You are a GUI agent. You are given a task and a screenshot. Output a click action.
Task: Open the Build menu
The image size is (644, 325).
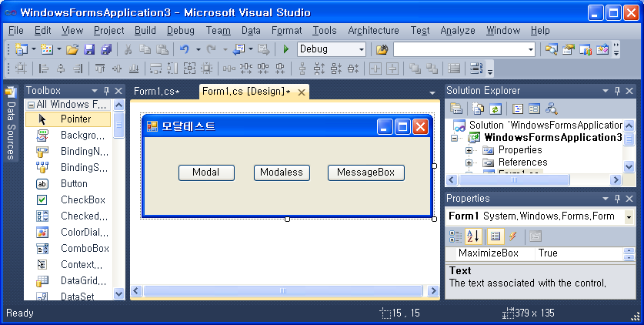(145, 30)
